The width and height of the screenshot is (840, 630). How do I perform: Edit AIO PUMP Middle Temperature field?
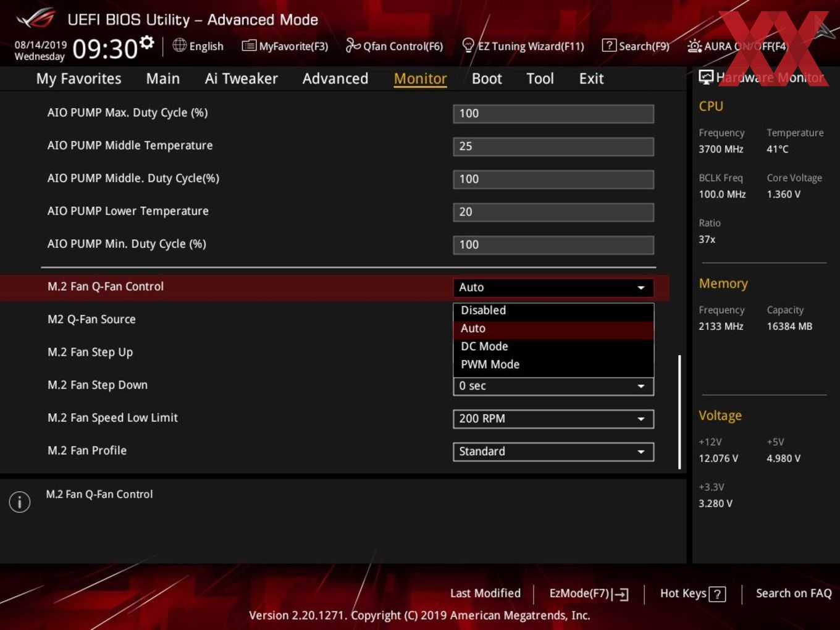click(x=553, y=146)
